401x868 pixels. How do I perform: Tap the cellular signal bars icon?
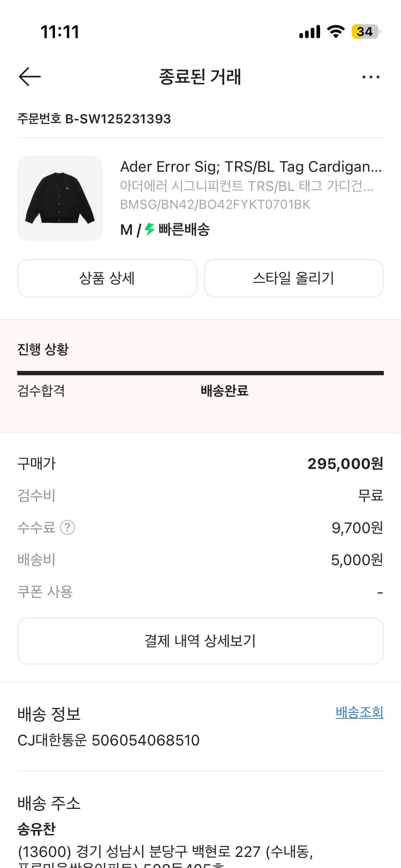click(x=308, y=32)
